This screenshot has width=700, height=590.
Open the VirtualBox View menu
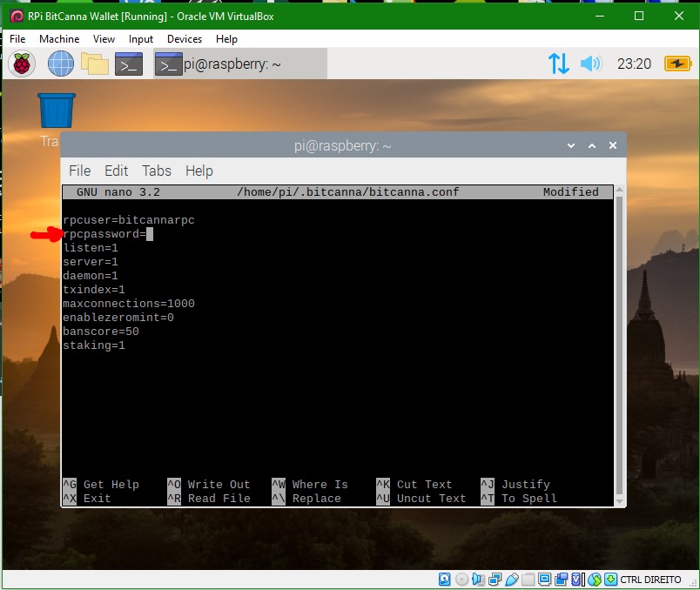click(104, 39)
